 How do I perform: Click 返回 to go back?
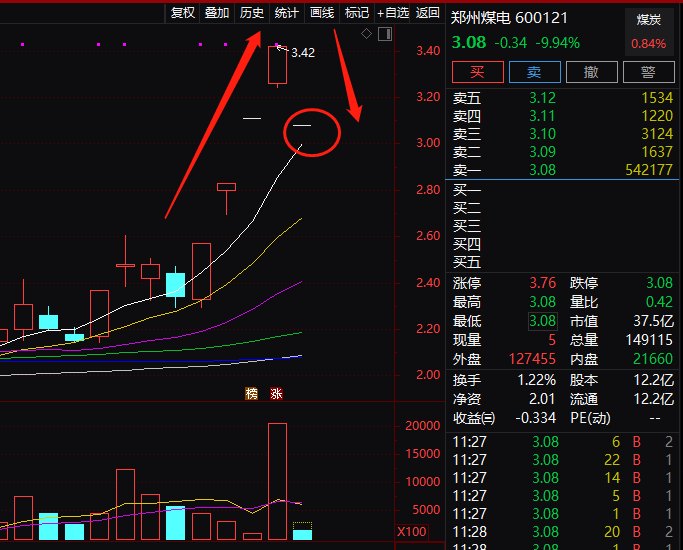coord(428,13)
